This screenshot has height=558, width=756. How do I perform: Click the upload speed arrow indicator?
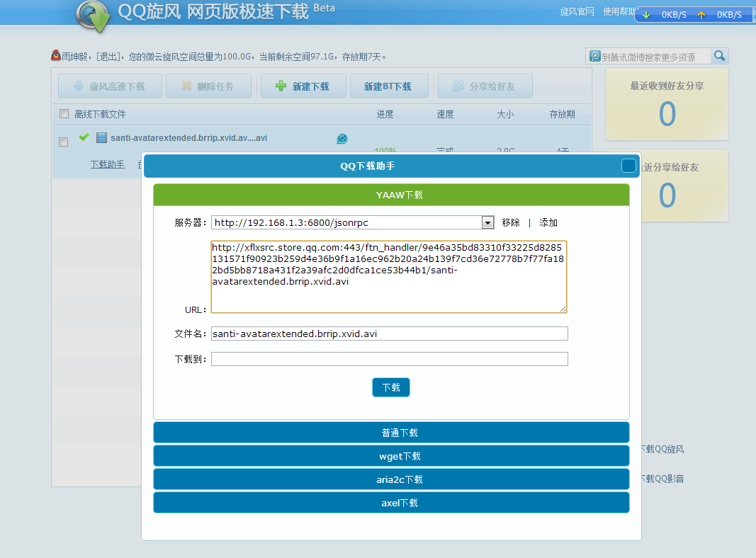click(701, 15)
